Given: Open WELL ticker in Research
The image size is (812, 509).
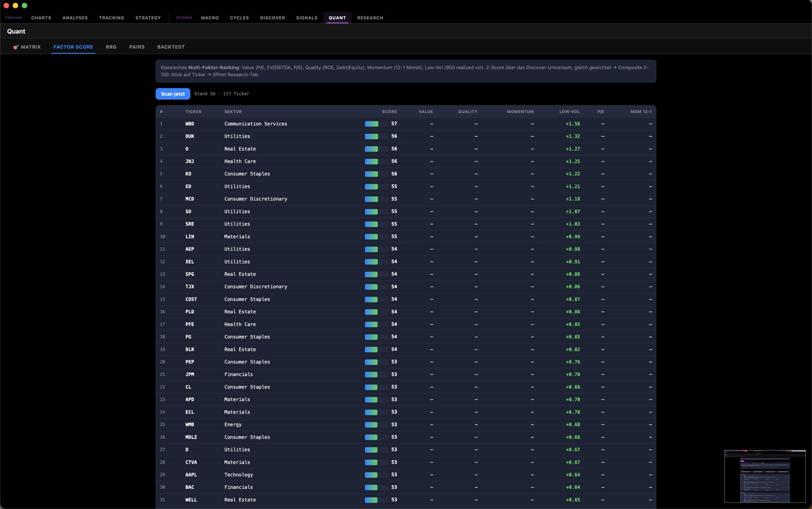Looking at the screenshot, I should pyautogui.click(x=191, y=500).
